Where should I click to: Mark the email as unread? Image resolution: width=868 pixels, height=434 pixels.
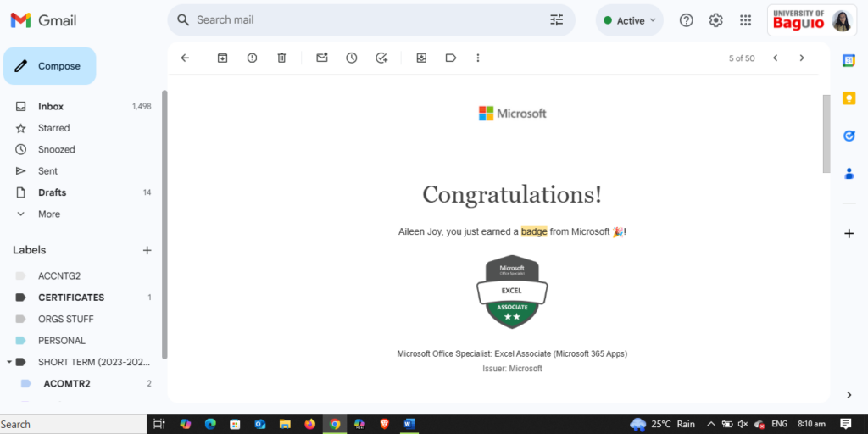coord(322,58)
